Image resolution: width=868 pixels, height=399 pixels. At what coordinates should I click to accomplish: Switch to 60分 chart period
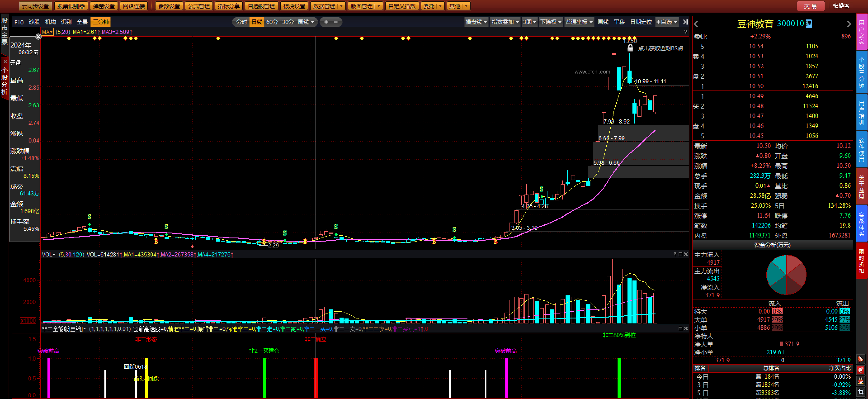[x=272, y=22]
